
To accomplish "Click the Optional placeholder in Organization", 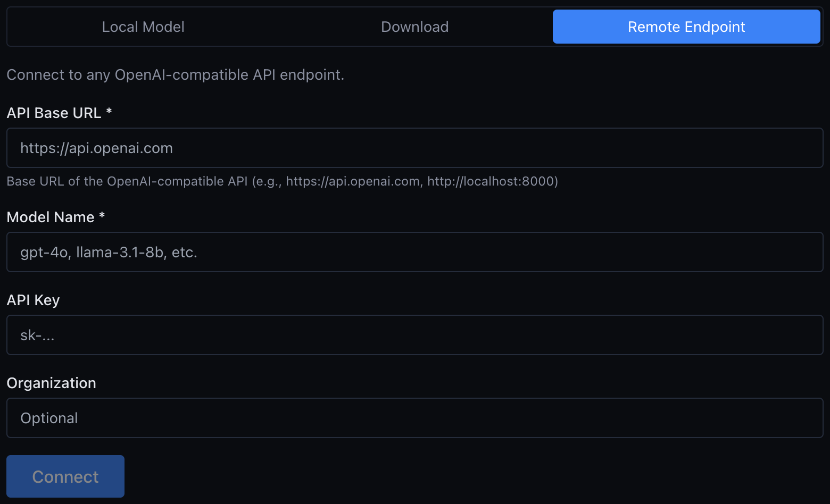I will click(48, 418).
